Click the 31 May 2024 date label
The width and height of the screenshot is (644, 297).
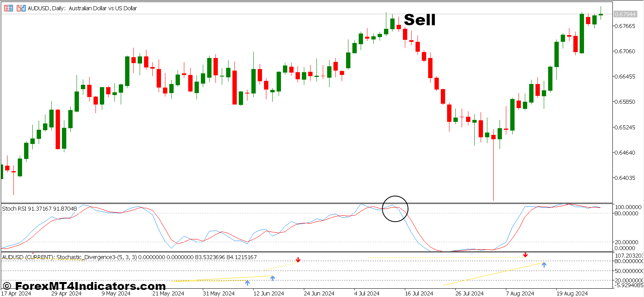click(219, 293)
